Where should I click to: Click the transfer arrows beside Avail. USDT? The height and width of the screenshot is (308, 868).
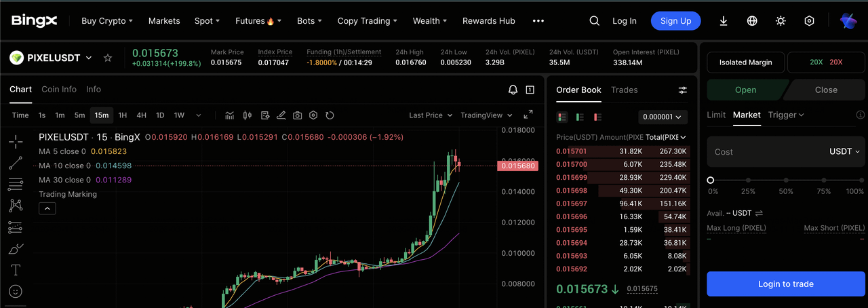(x=759, y=213)
